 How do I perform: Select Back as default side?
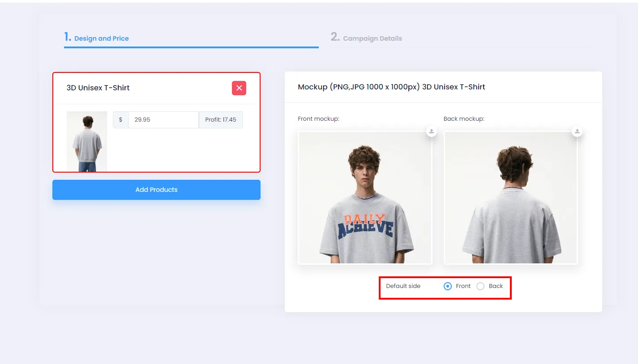coord(480,286)
